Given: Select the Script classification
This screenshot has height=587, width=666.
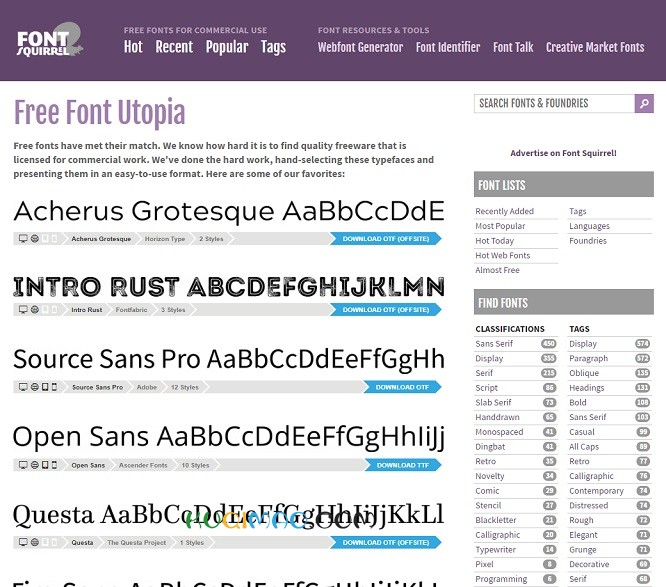Looking at the screenshot, I should click(486, 388).
